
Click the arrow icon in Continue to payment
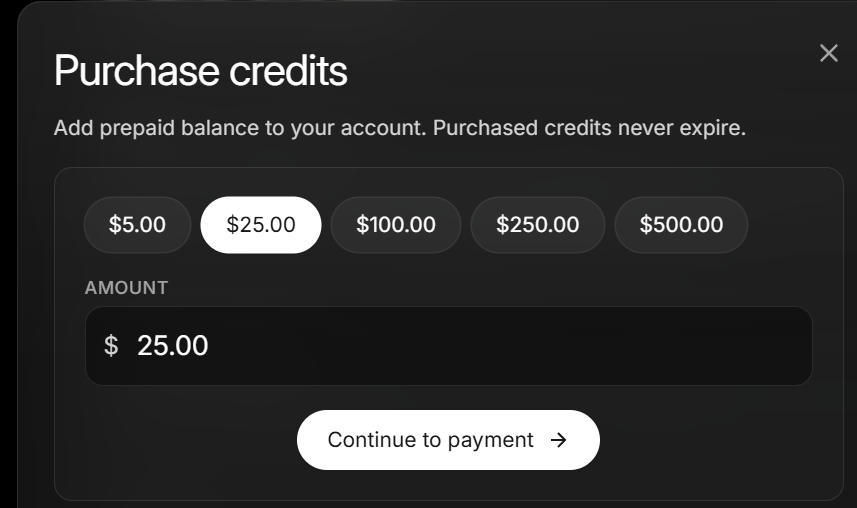[x=559, y=440]
